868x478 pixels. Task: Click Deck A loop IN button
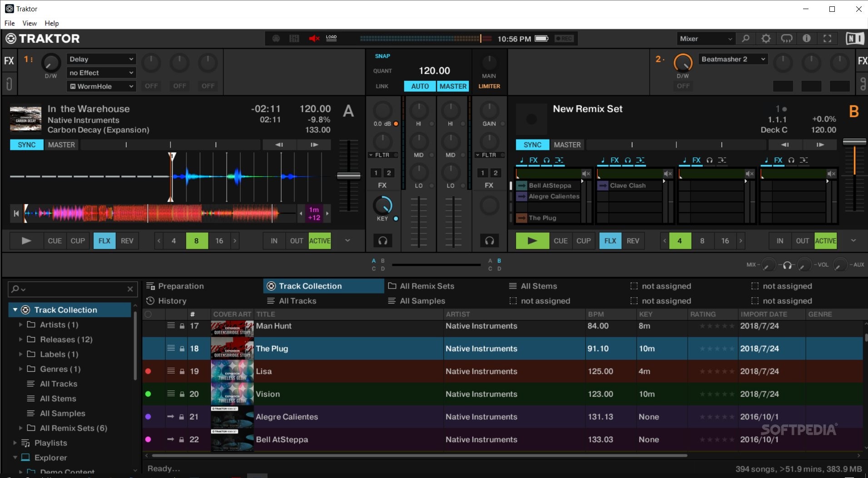tap(274, 241)
